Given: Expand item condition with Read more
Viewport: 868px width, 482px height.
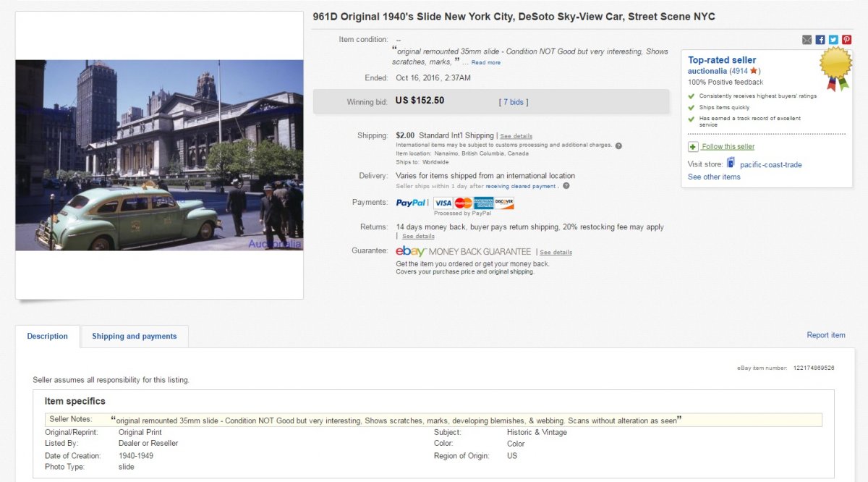Looking at the screenshot, I should [x=485, y=63].
